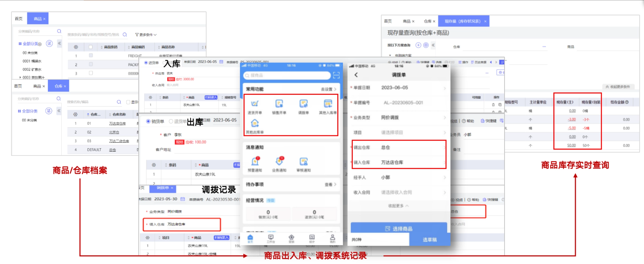644x264 pixels.
Task: Select the 商品 tab in the top-left window
Action: click(38, 19)
